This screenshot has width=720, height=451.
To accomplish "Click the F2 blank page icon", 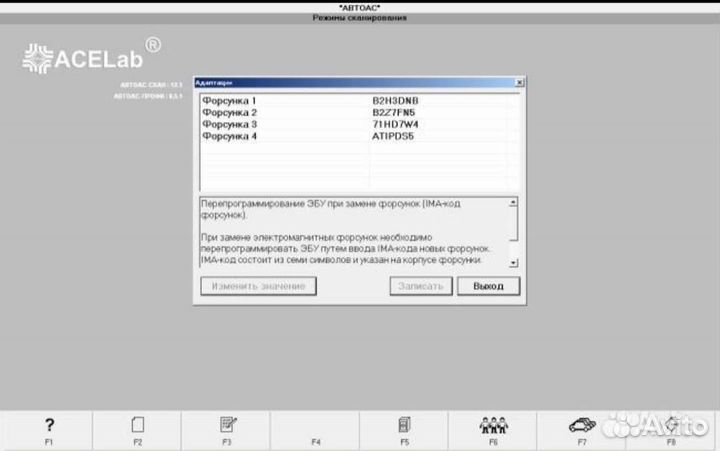I will tap(138, 425).
